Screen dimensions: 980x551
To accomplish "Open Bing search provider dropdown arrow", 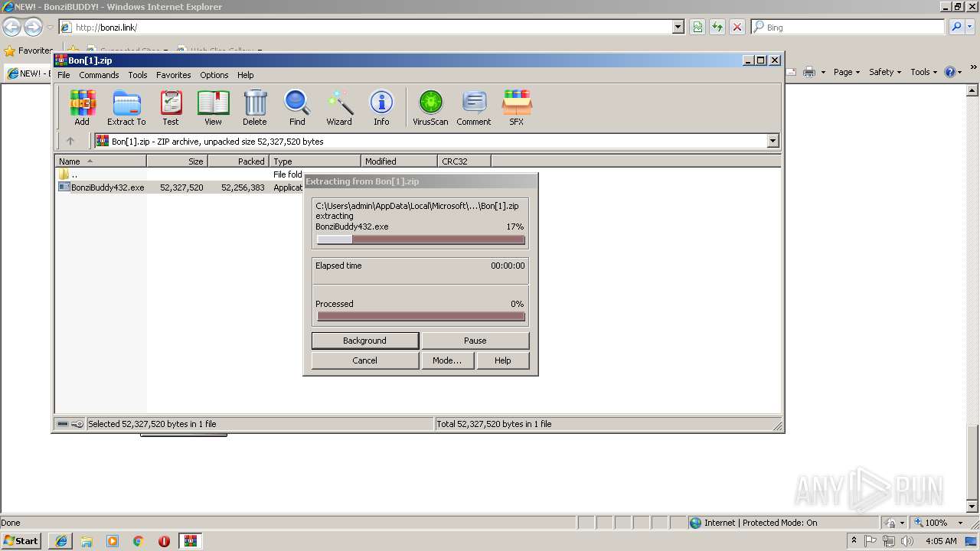I will click(972, 27).
